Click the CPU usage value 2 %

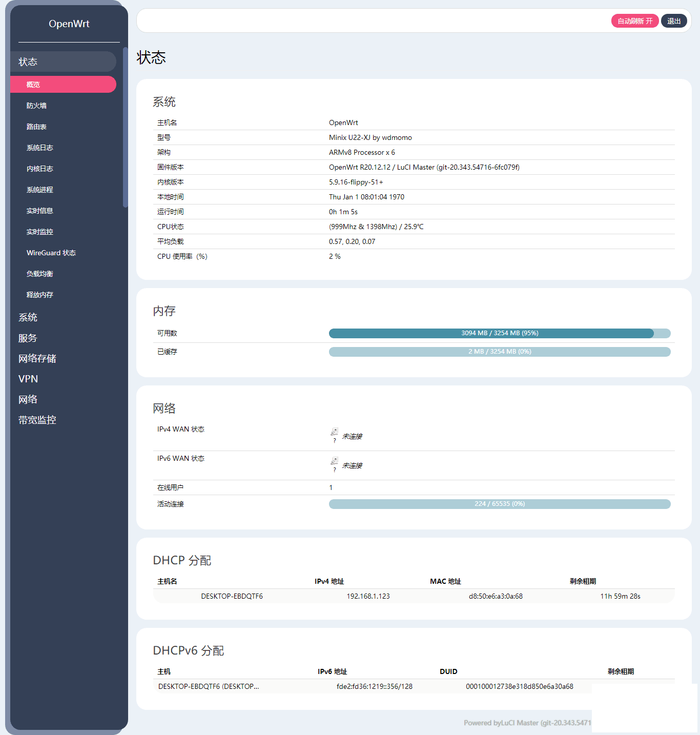(335, 256)
